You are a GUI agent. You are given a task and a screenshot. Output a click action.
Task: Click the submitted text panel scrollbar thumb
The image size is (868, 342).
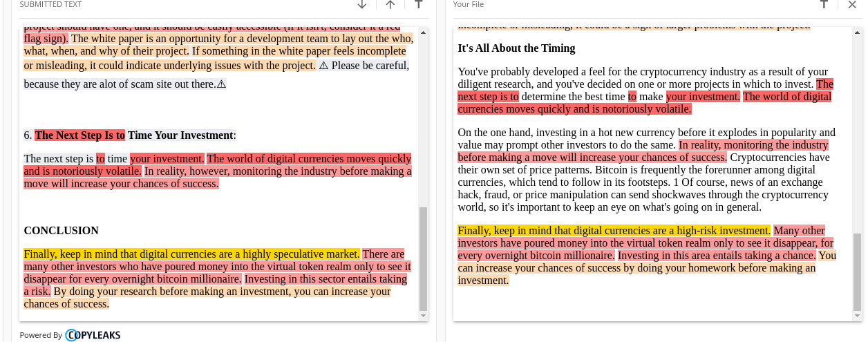(424, 259)
